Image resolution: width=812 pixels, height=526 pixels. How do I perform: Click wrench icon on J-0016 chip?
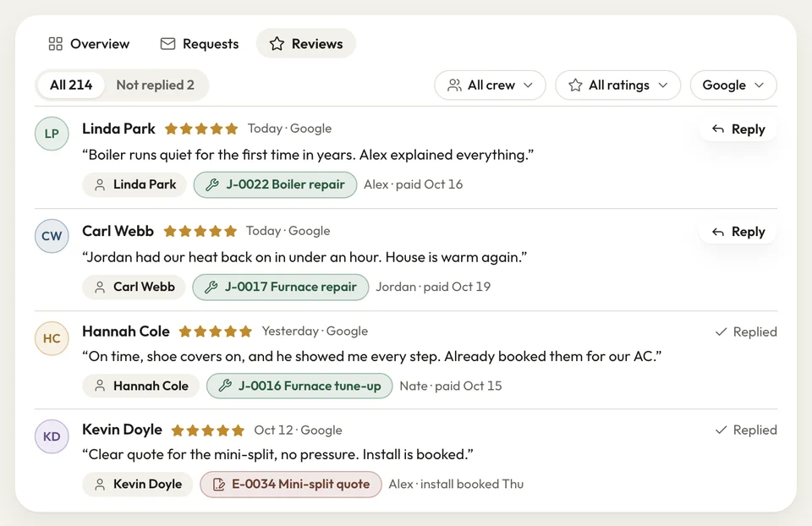(x=225, y=386)
